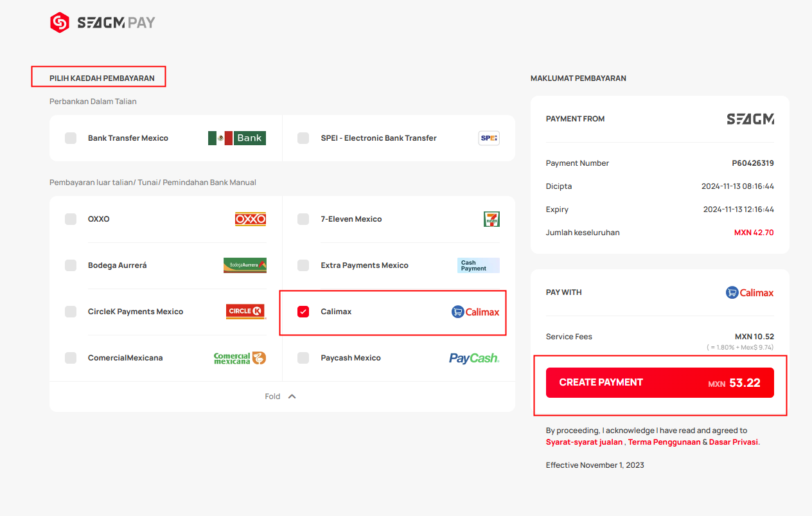812x516 pixels.
Task: Click the Effective November 1, 2023 text
Action: coord(595,465)
